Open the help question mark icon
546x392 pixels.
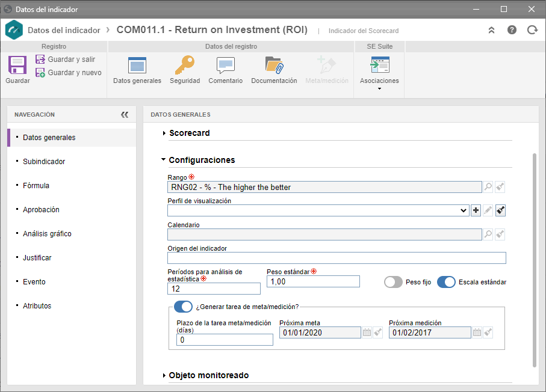coord(512,30)
